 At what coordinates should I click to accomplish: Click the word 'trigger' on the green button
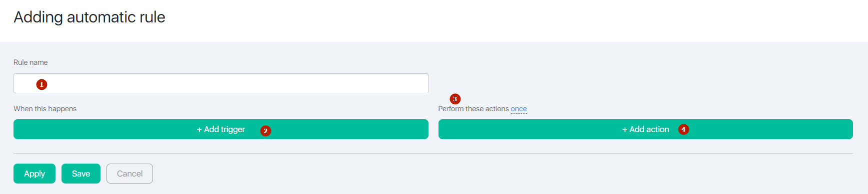(x=233, y=130)
